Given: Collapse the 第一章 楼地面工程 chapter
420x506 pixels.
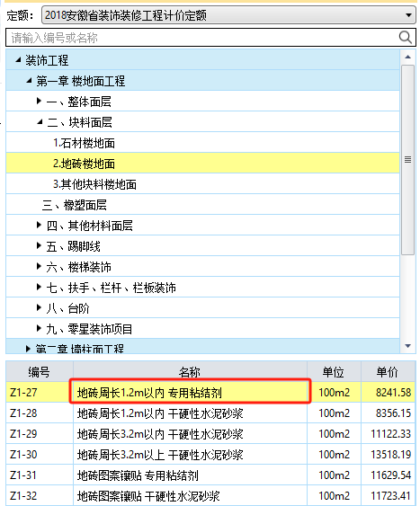Looking at the screenshot, I should [x=29, y=81].
